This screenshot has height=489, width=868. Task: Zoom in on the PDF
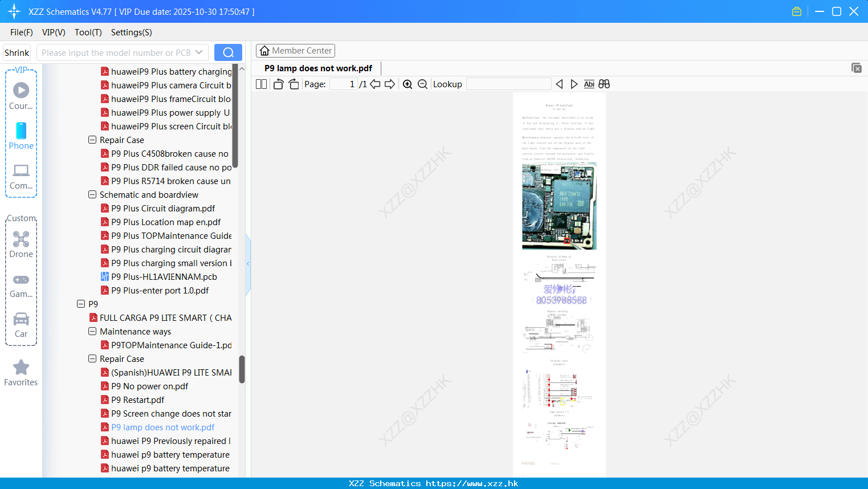coord(407,84)
